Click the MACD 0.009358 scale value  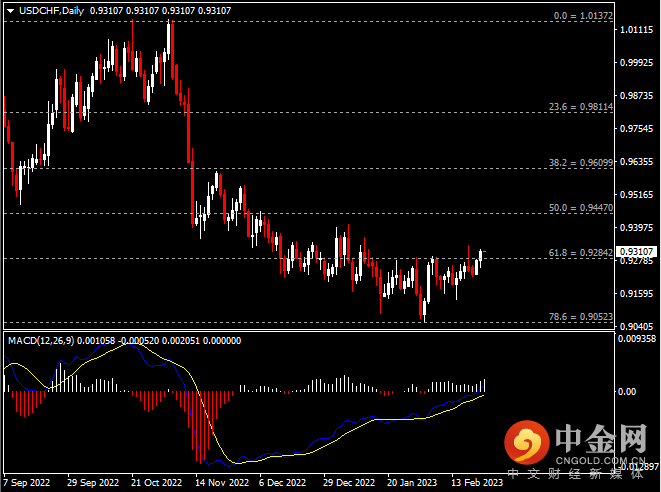636,339
